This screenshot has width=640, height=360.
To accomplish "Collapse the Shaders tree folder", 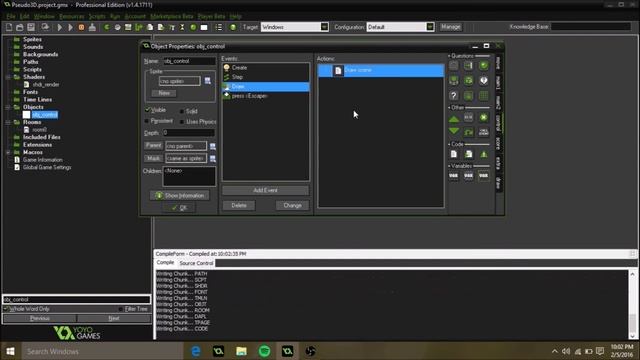I will (x=8, y=77).
